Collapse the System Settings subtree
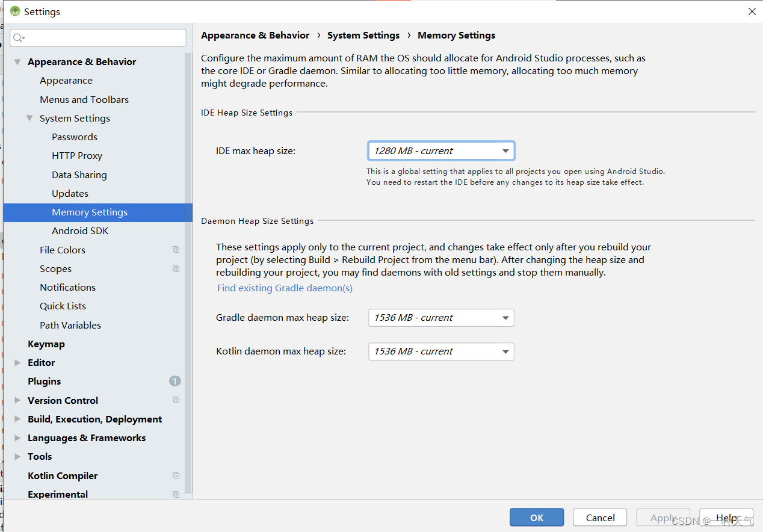This screenshot has height=532, width=763. click(29, 118)
